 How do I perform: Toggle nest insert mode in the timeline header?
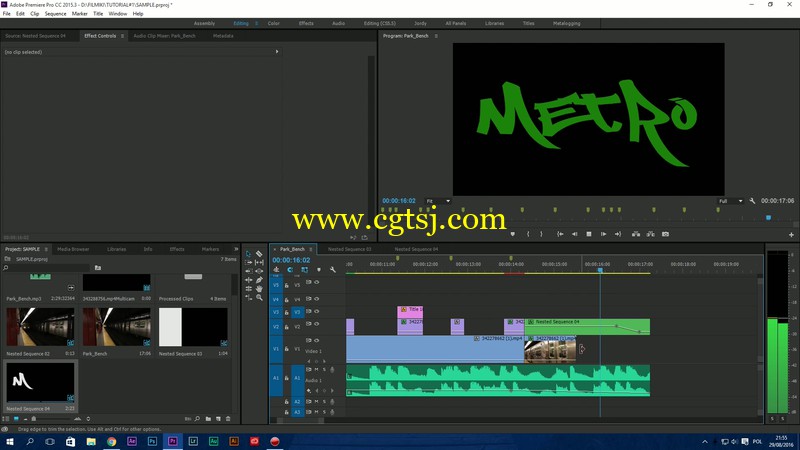(x=276, y=270)
